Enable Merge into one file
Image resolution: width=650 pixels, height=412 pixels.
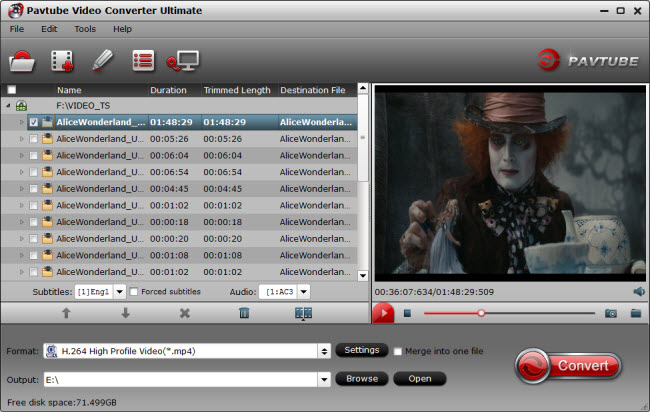pyautogui.click(x=398, y=351)
